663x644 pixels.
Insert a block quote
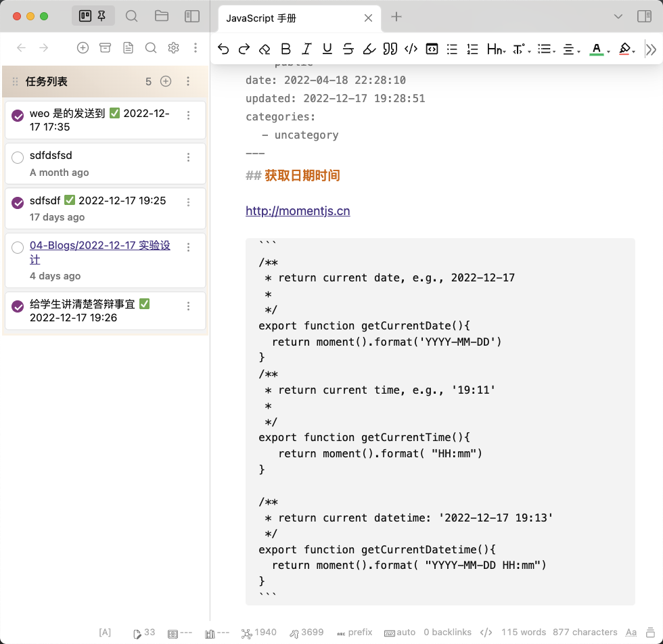[390, 49]
